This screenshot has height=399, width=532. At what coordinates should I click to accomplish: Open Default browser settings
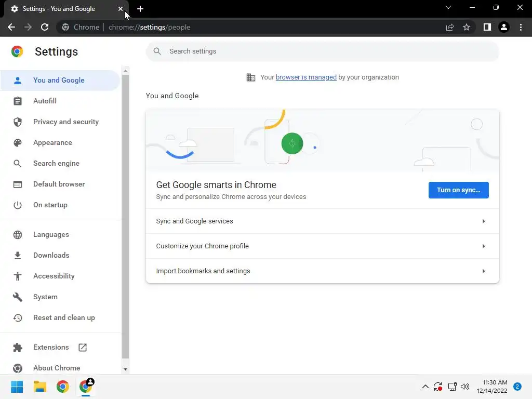click(x=60, y=184)
